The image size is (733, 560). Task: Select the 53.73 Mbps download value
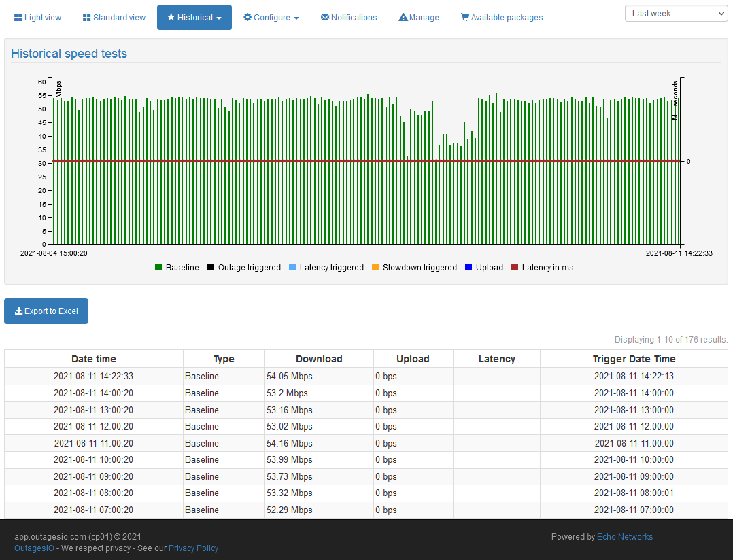pos(290,476)
